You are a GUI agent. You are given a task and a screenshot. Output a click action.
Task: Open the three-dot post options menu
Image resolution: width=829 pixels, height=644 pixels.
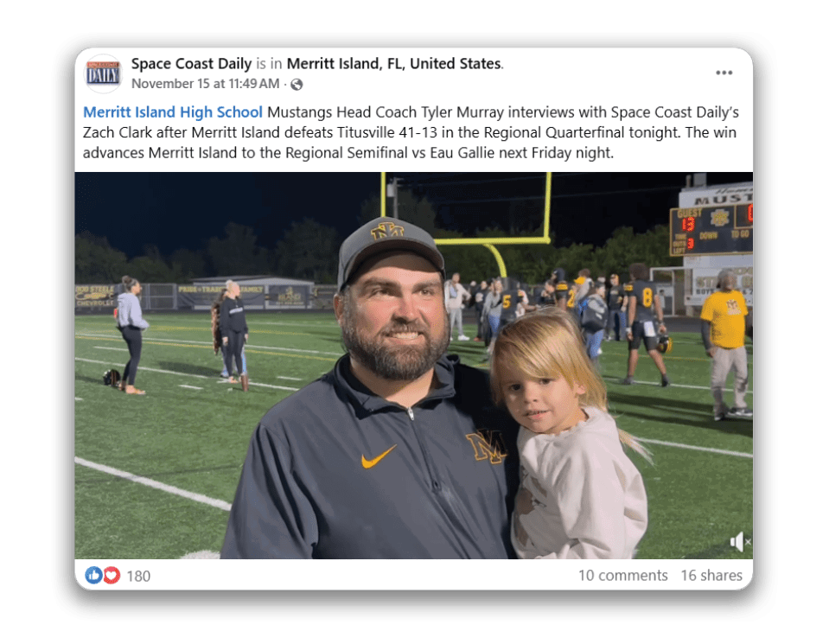coord(724,73)
